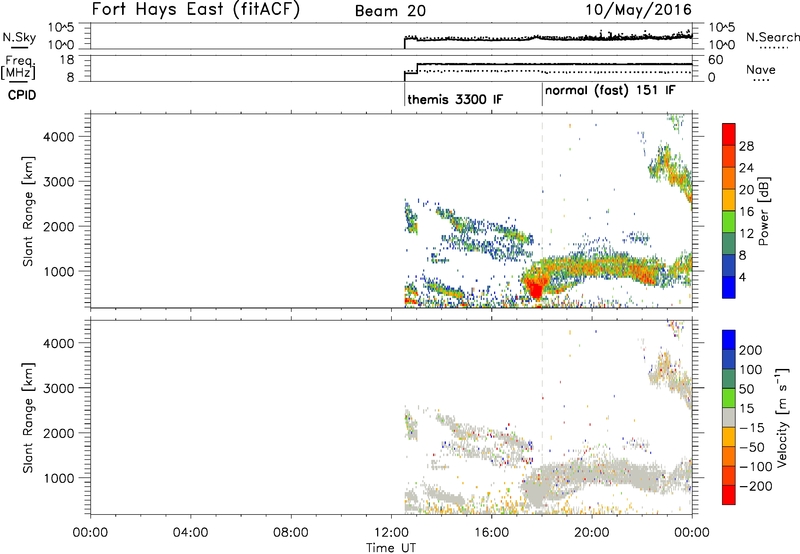Click the '28' tick label on the Power scale
This screenshot has height=554, width=800.
tap(746, 146)
